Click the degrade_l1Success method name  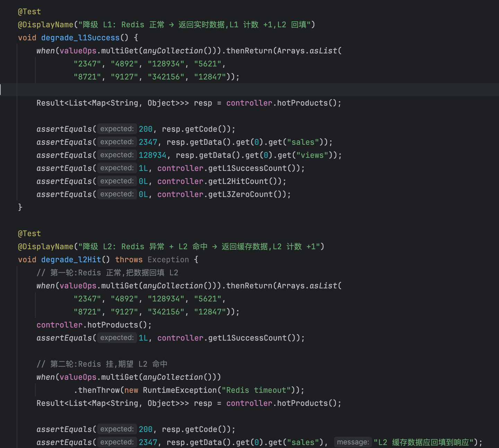coord(80,38)
